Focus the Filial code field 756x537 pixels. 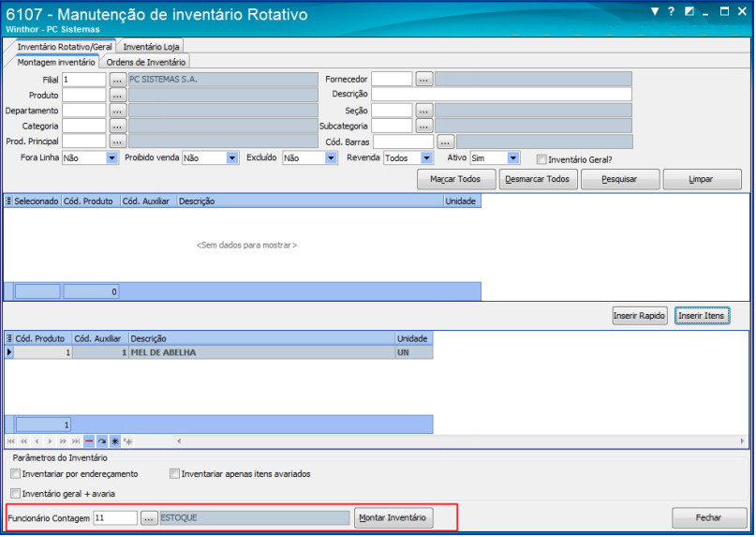tap(84, 80)
